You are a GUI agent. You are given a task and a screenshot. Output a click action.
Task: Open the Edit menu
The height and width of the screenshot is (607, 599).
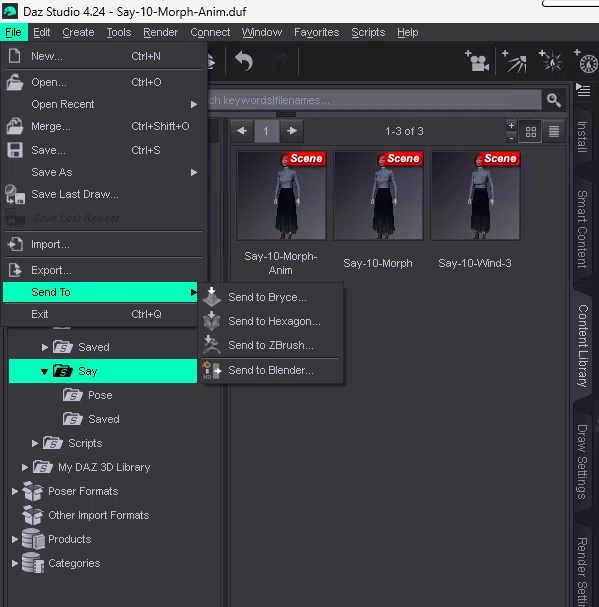(41, 32)
